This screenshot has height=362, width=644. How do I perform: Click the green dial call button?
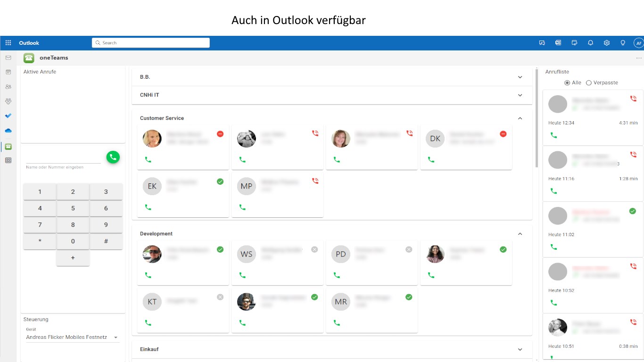tap(113, 157)
